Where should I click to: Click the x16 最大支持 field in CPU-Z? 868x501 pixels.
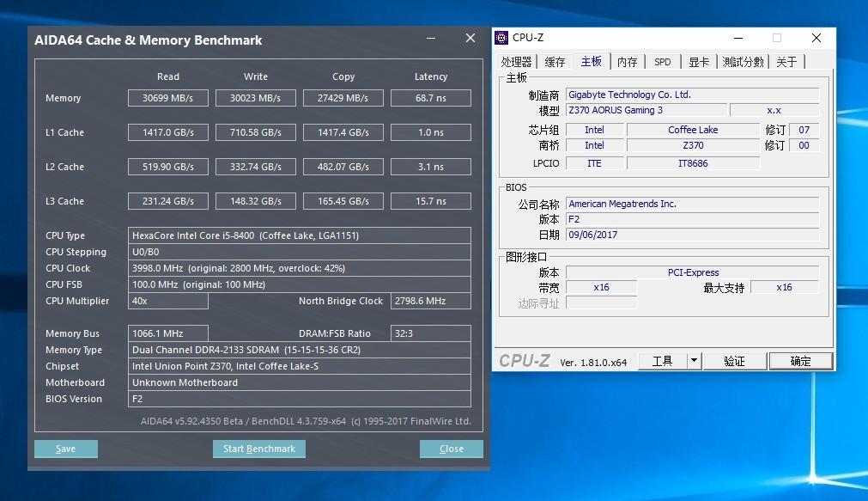[x=785, y=288]
